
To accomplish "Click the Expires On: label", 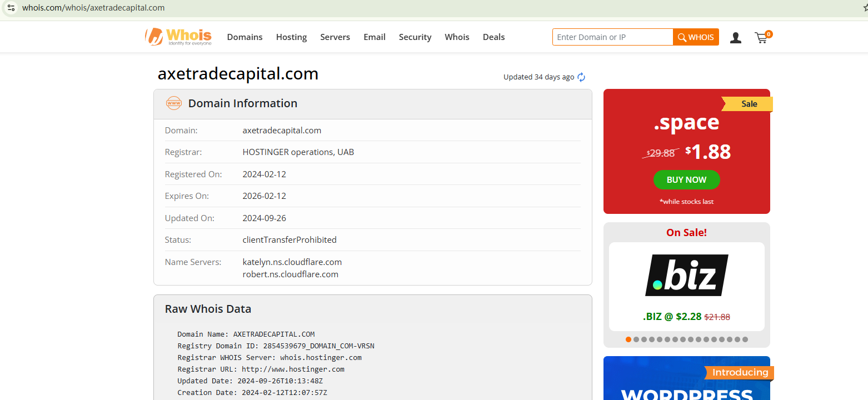I will tap(187, 196).
